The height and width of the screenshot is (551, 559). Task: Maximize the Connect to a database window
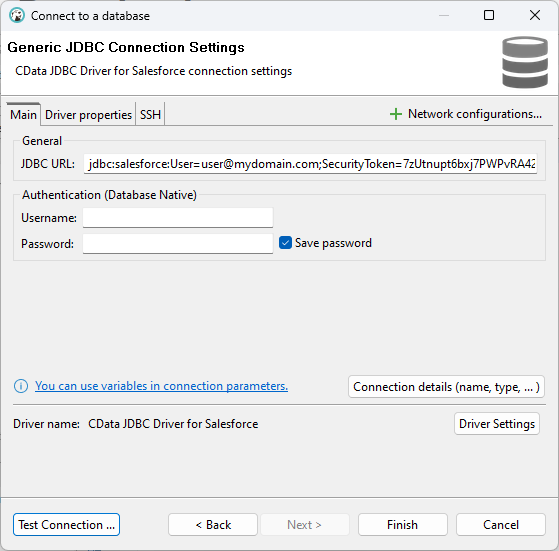[489, 15]
